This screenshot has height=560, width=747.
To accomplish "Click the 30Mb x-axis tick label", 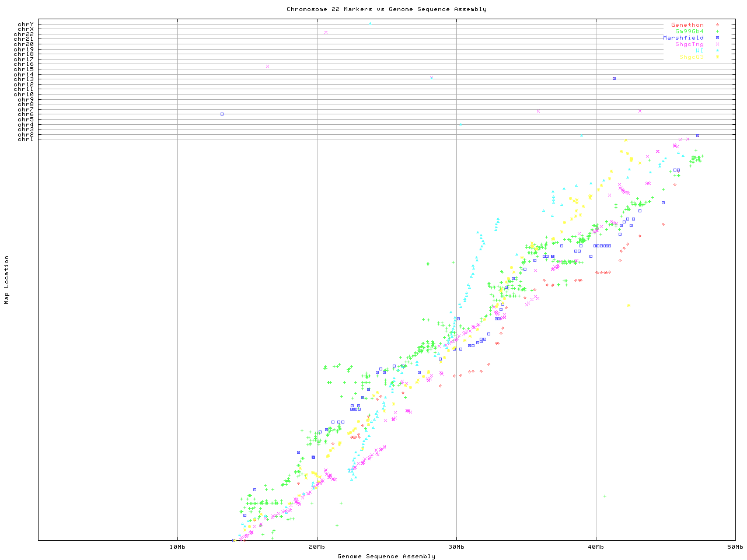I will coord(456,547).
